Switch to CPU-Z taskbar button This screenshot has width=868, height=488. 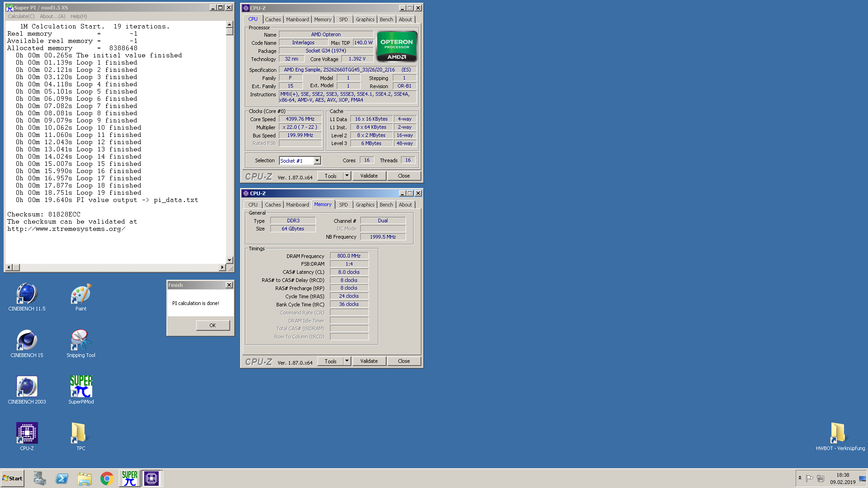point(151,479)
